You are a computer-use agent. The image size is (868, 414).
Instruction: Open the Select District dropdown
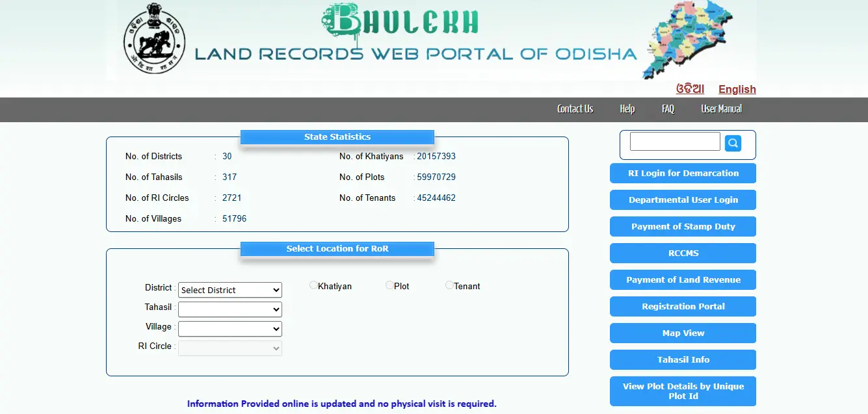230,290
